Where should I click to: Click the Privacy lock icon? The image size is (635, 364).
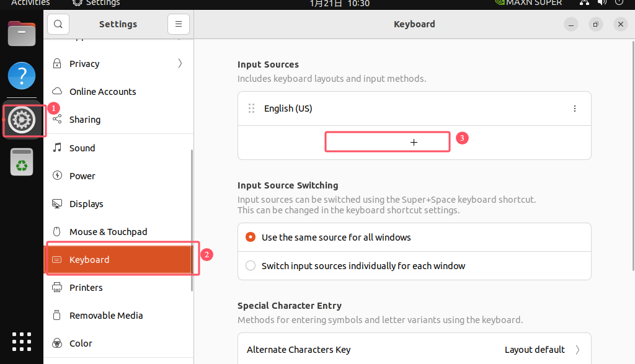point(57,64)
